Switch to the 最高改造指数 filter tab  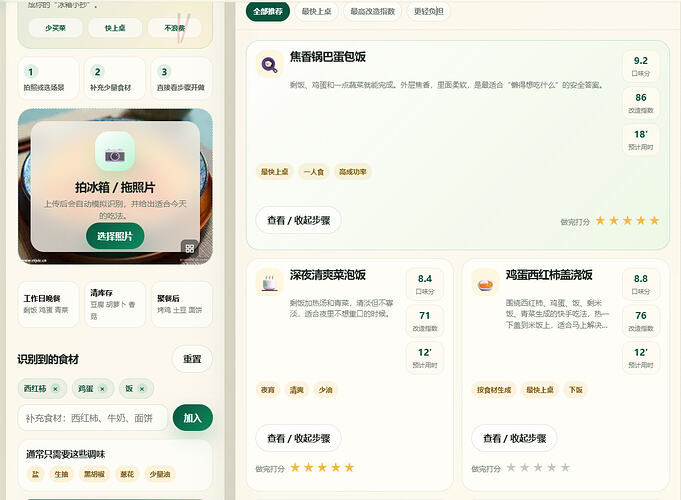tap(373, 11)
